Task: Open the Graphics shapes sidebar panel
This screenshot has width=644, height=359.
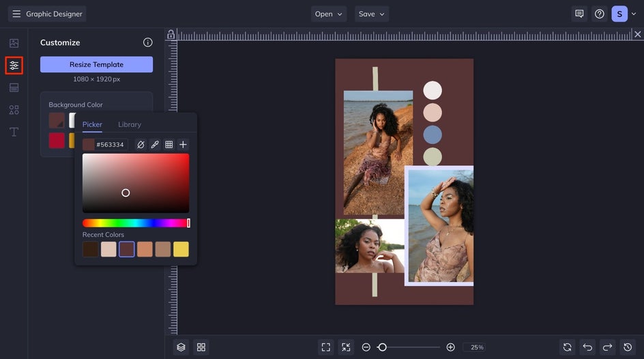Action: click(14, 110)
